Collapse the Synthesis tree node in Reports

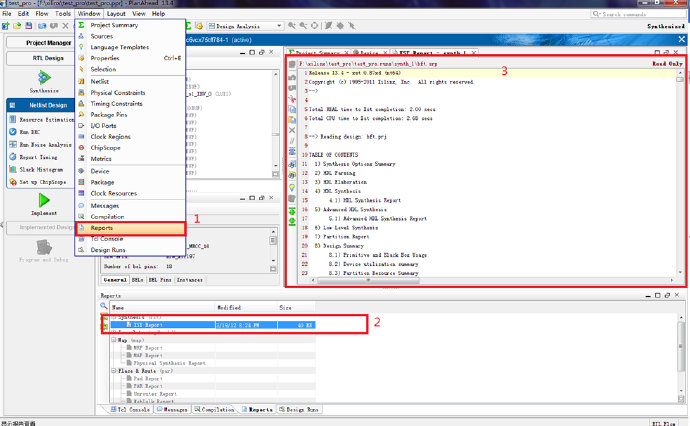coord(114,317)
